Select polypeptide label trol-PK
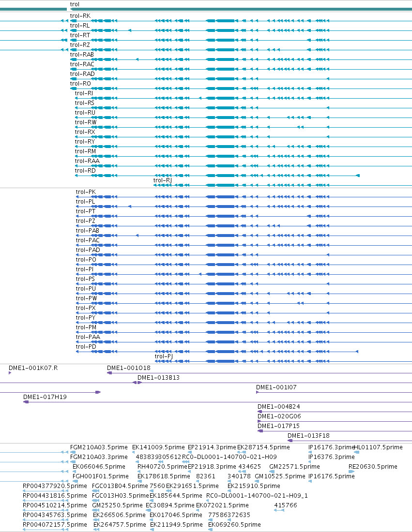412x532 pixels. pyautogui.click(x=86, y=192)
